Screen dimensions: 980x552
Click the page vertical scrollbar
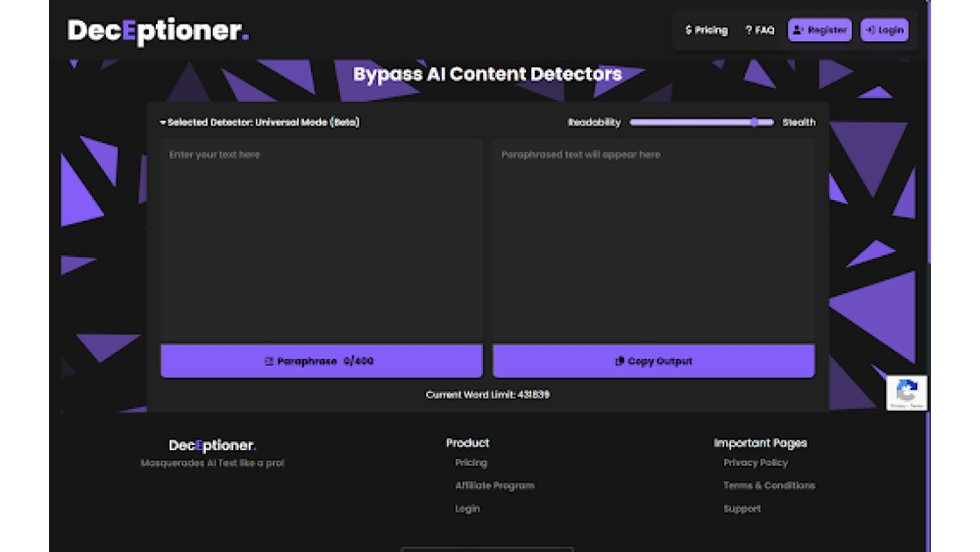929,131
